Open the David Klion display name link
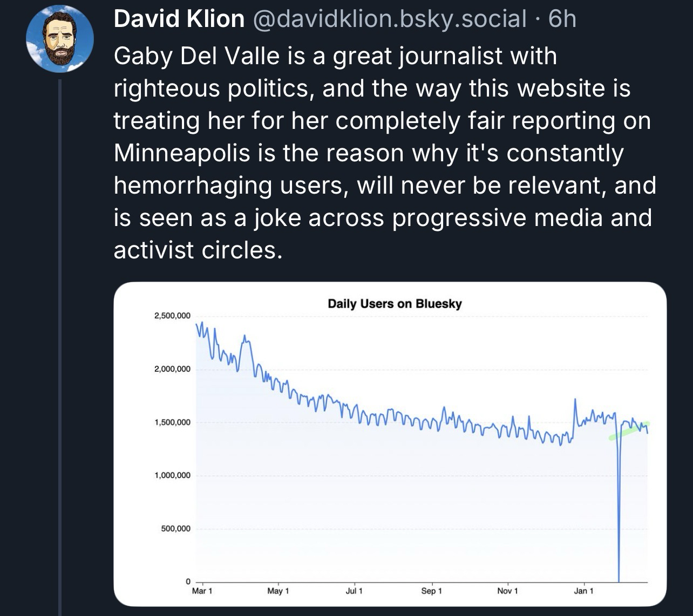Image resolution: width=693 pixels, height=616 pixels. 179,19
